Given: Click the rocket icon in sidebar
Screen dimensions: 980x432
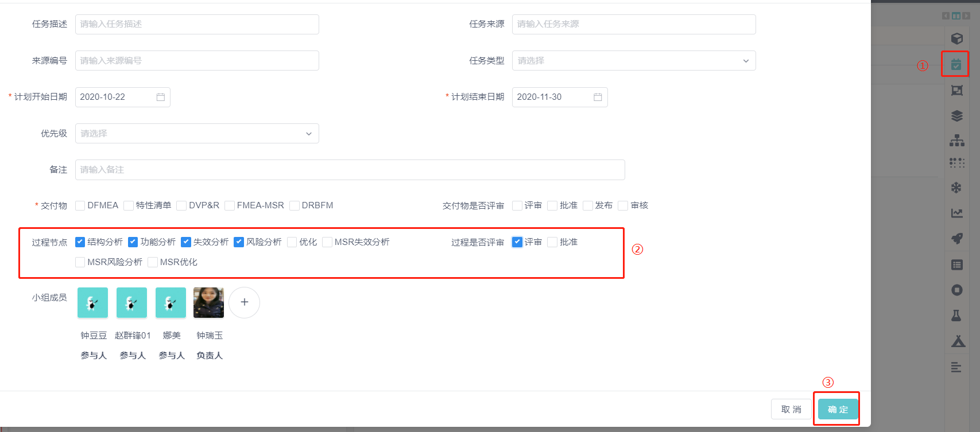Looking at the screenshot, I should [x=956, y=239].
